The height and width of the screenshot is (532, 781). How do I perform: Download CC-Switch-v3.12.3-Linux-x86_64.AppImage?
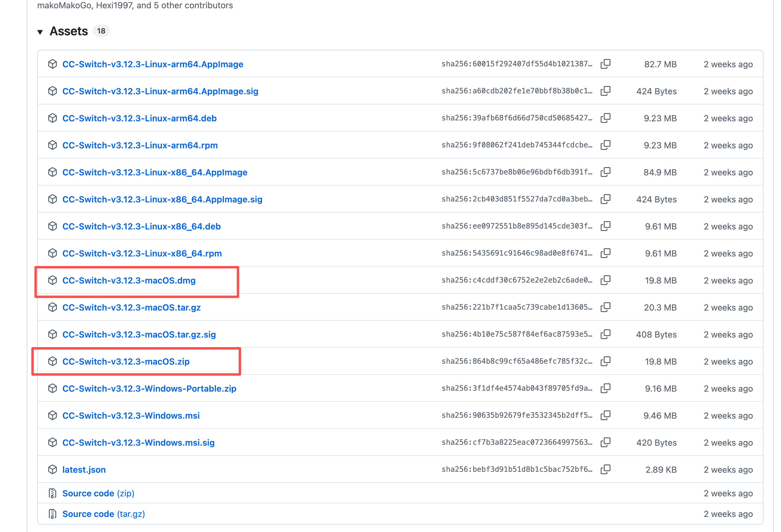click(155, 172)
